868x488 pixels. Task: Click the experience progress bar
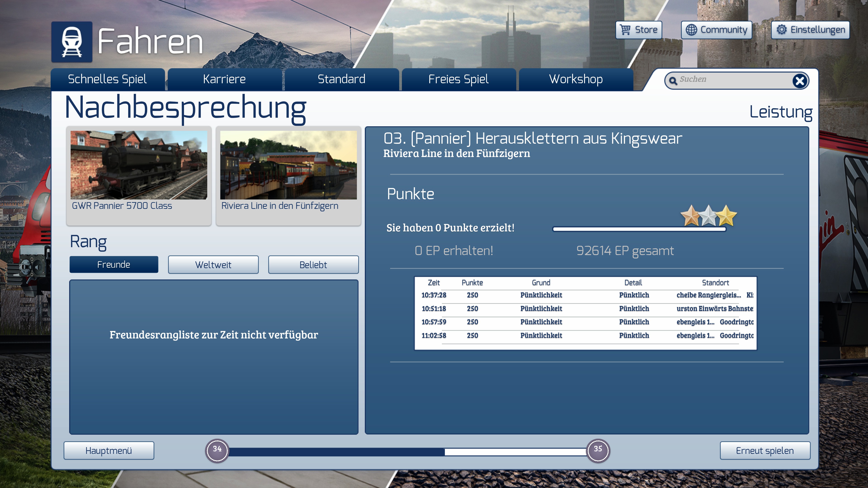click(408, 451)
